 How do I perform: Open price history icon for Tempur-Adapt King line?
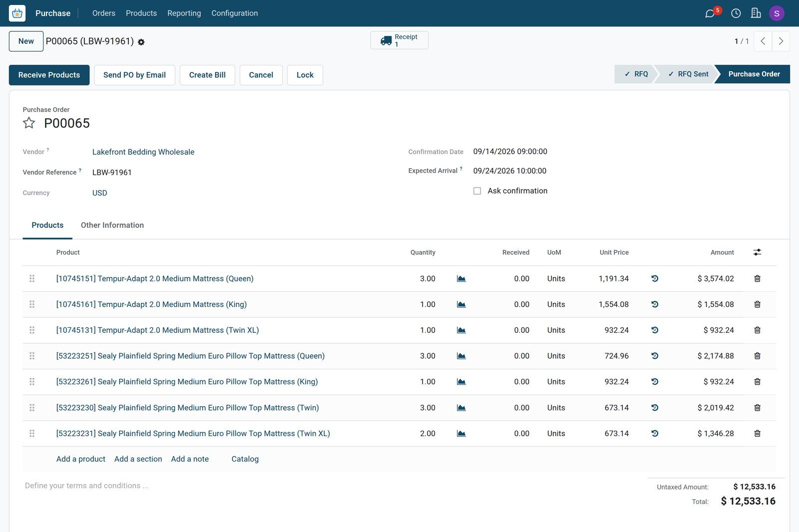[655, 304]
